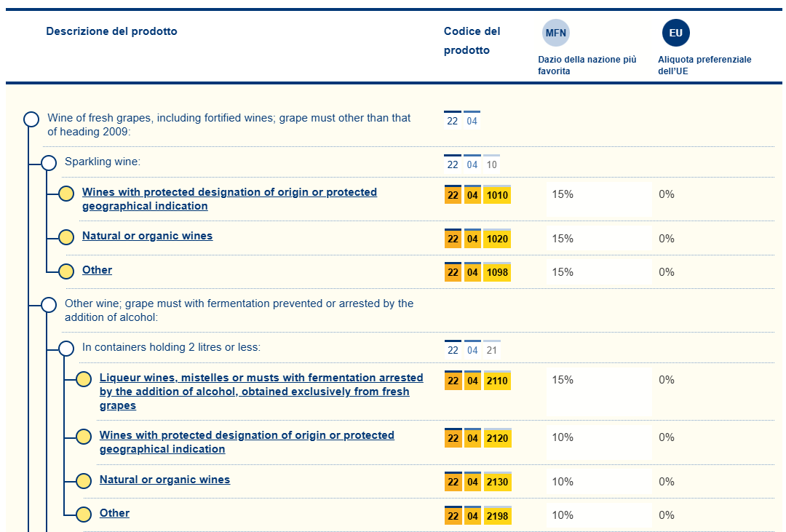
Task: Click the 1020 product code badge
Action: click(x=497, y=239)
